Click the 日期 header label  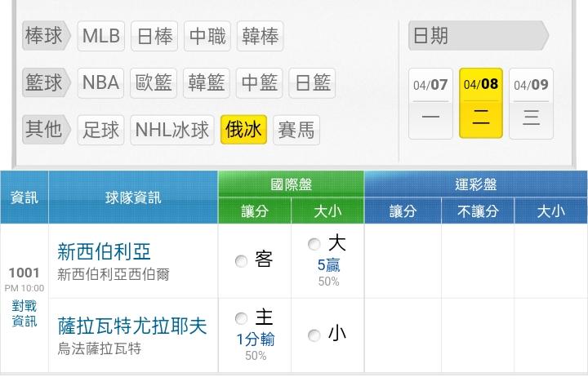coord(478,36)
